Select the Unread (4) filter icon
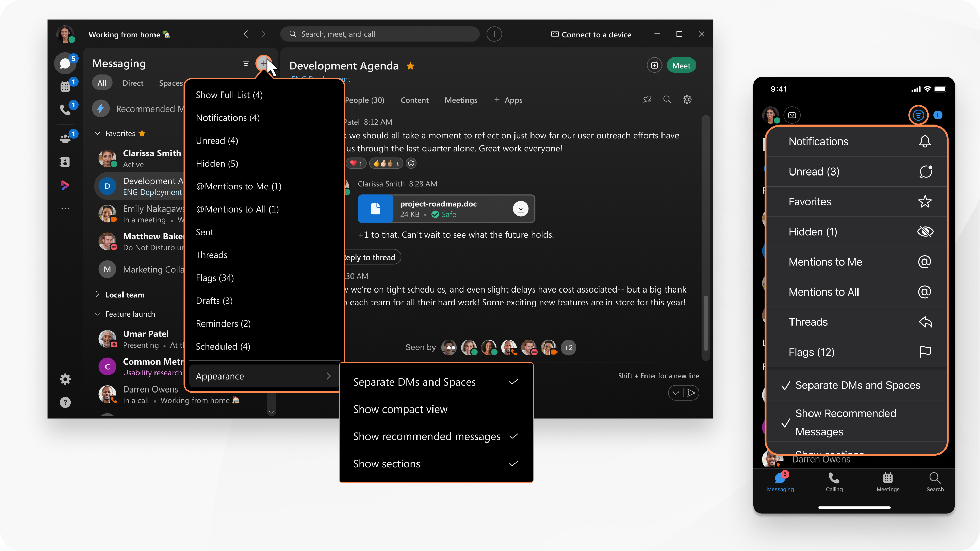980x551 pixels. click(217, 140)
